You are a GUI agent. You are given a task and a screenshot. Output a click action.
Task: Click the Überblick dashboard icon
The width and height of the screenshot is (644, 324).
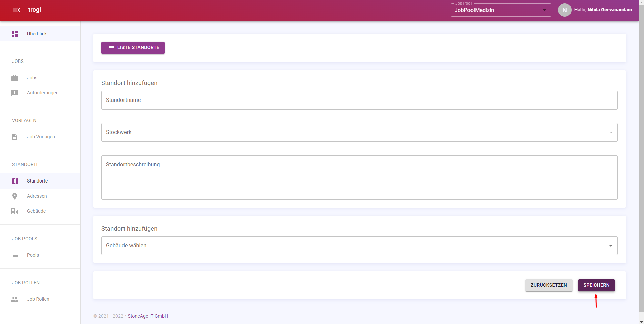15,34
